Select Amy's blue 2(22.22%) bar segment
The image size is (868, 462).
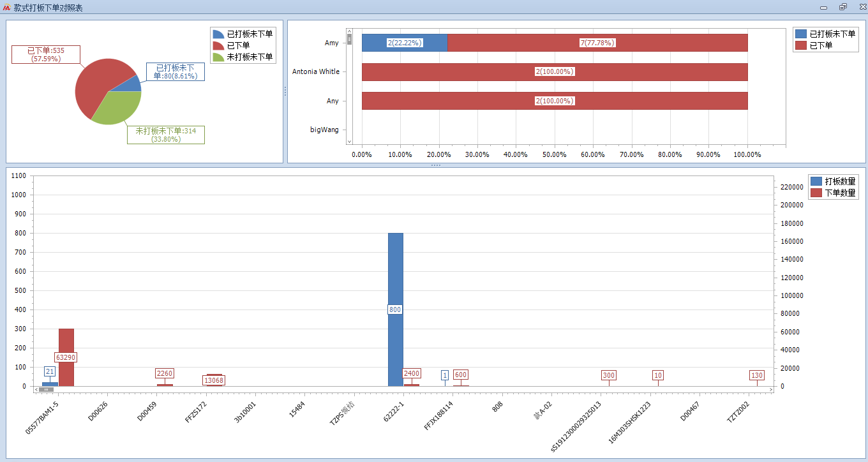pyautogui.click(x=405, y=43)
